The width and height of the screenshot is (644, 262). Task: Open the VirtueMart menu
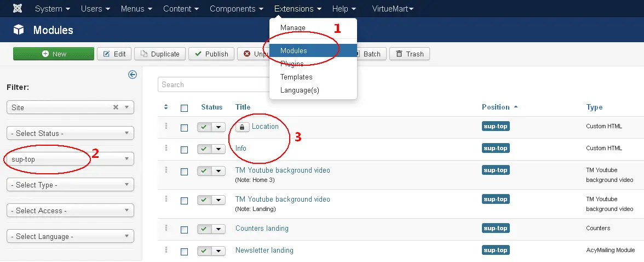[x=393, y=9]
